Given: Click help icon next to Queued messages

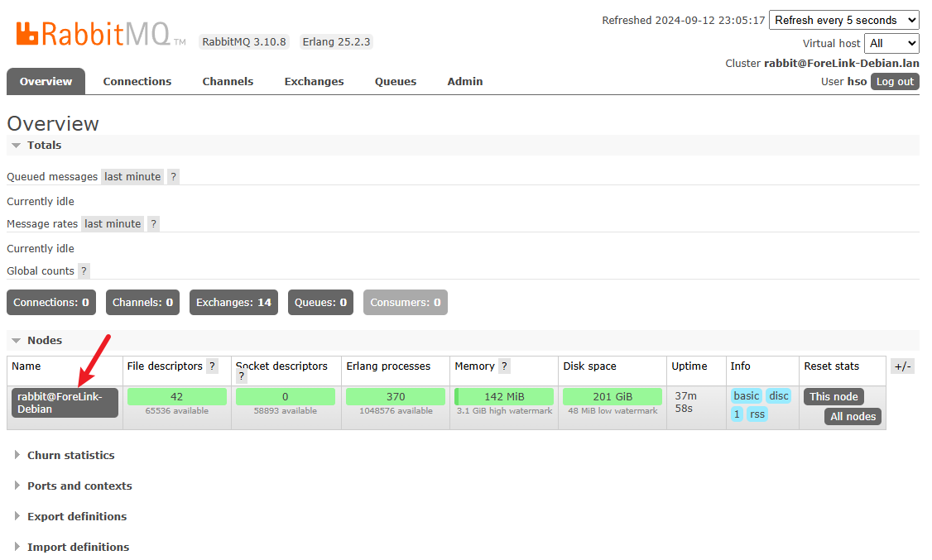Looking at the screenshot, I should pos(173,176).
